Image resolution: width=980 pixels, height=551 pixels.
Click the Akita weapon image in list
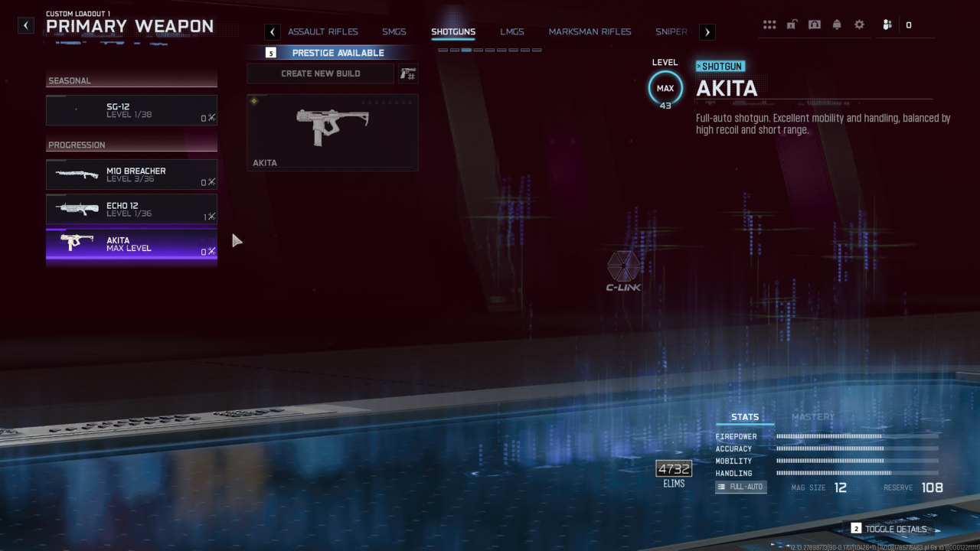click(x=77, y=243)
